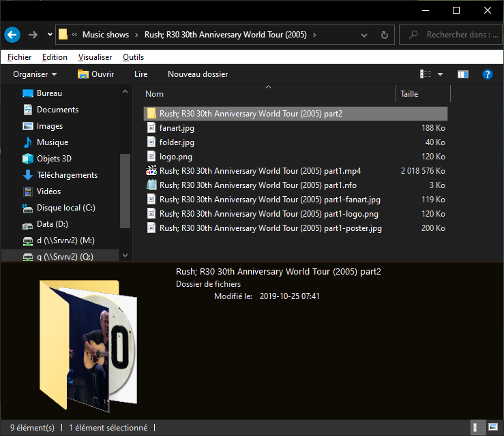Click inside the Rechercher search field

pyautogui.click(x=454, y=35)
